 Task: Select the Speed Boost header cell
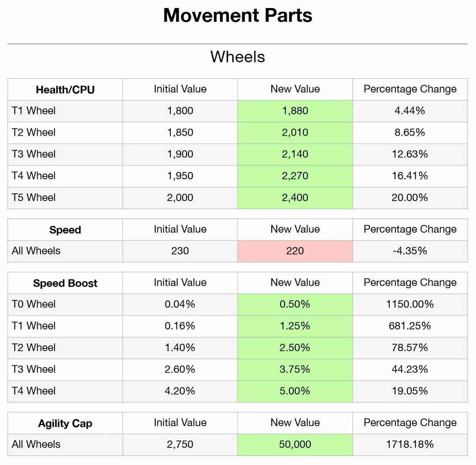(x=65, y=283)
